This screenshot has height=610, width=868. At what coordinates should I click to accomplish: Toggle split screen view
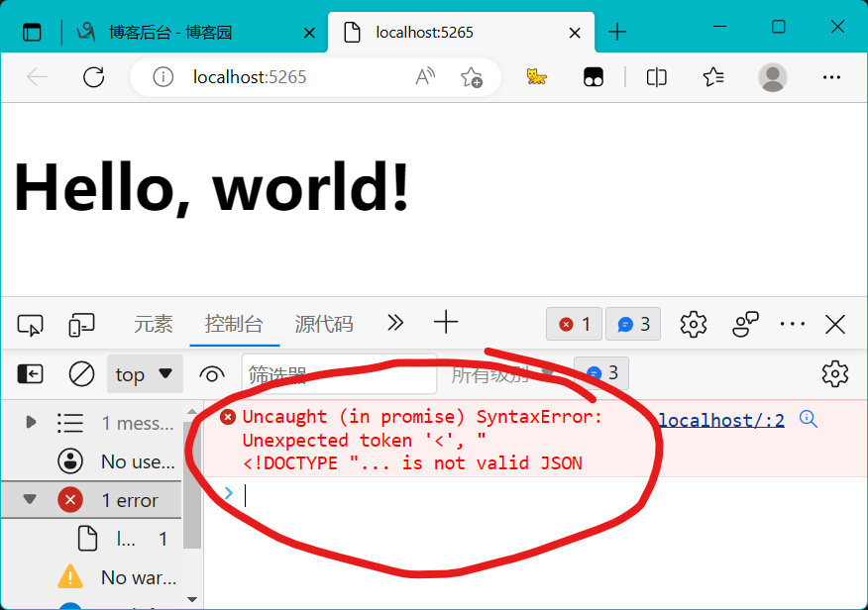(657, 77)
